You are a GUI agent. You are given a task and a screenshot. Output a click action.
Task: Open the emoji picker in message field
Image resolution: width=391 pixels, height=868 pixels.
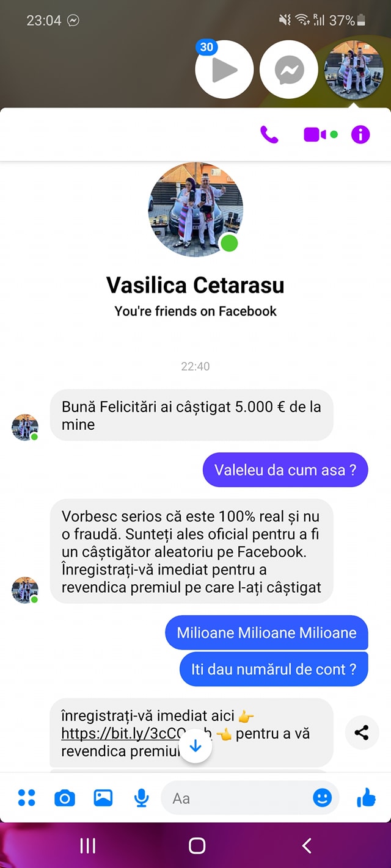[x=322, y=798]
